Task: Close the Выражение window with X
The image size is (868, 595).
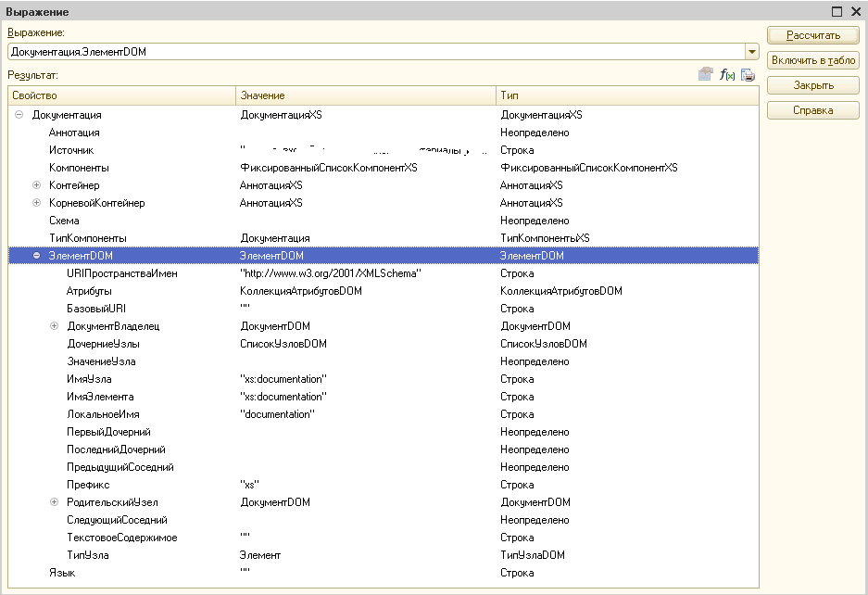Action: (855, 11)
